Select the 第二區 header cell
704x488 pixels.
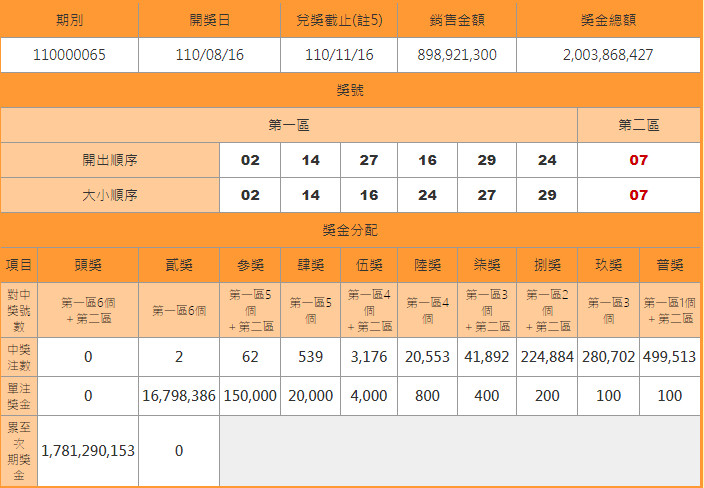(x=639, y=125)
